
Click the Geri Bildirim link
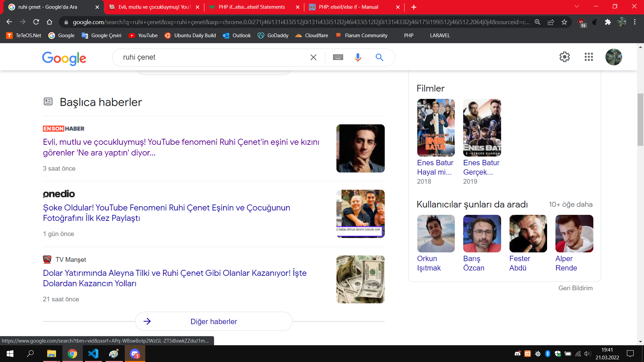point(576,288)
